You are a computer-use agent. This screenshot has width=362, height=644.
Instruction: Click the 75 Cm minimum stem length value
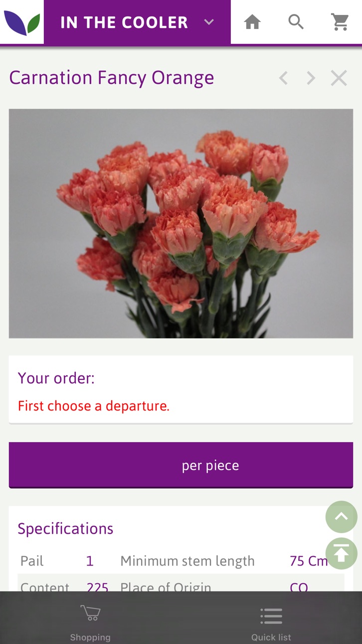(309, 561)
